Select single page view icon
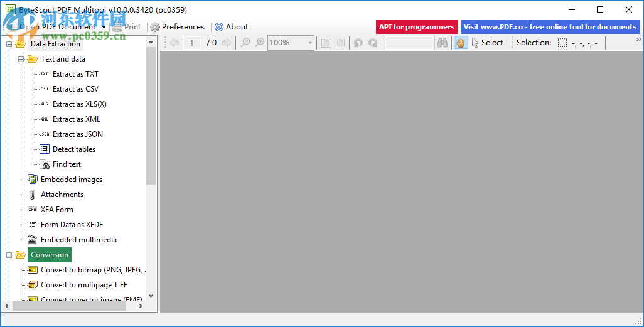The height and width of the screenshot is (327, 644). (326, 43)
